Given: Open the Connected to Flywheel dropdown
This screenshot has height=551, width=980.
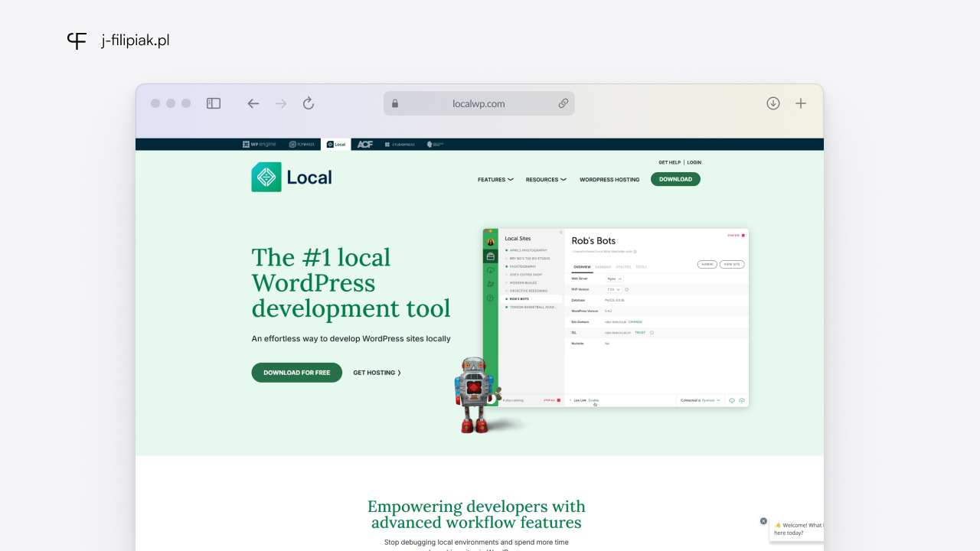Looking at the screenshot, I should point(701,400).
